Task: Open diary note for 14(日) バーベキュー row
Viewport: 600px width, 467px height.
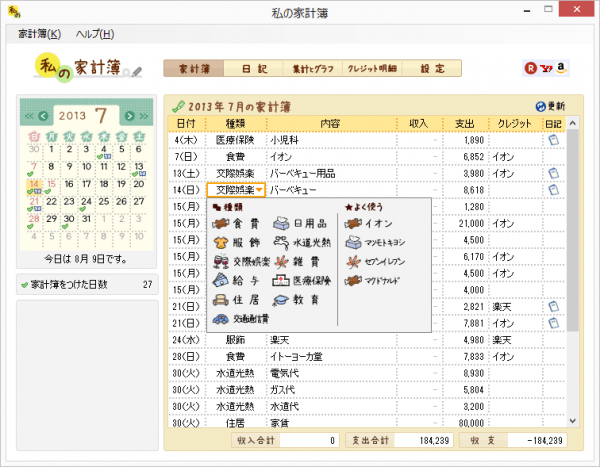Action: (x=553, y=190)
